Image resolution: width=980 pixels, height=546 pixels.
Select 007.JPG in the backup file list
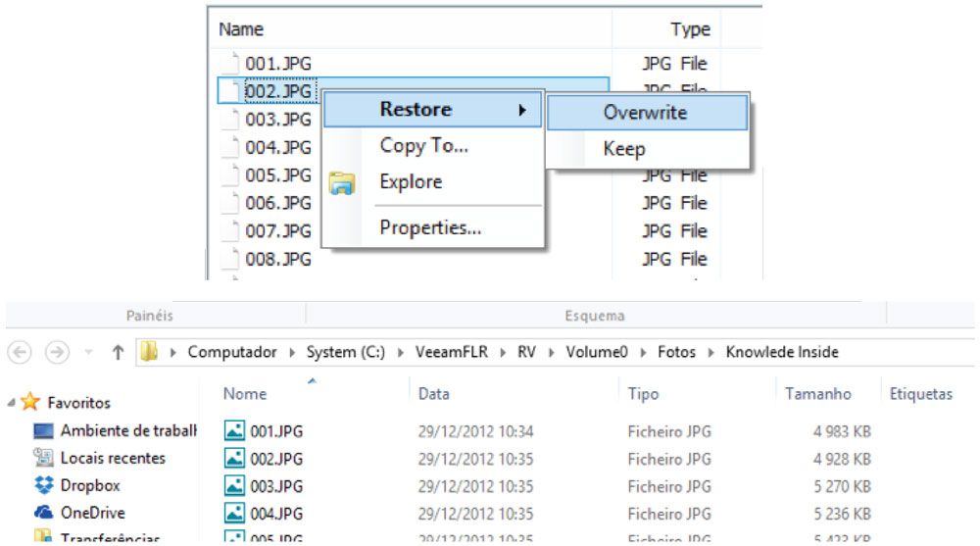(x=277, y=231)
